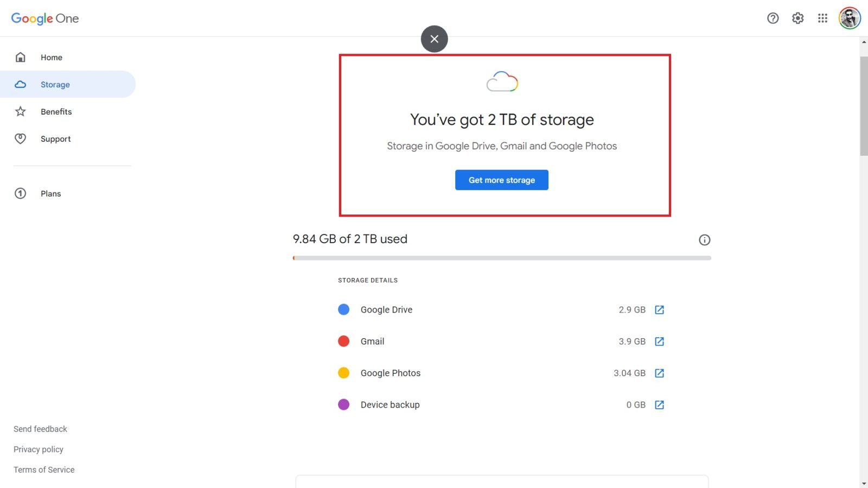Open Gmail external link icon

pos(659,341)
